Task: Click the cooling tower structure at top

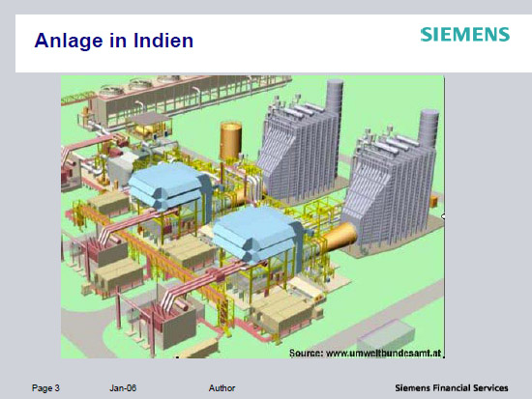Action: point(176,99)
